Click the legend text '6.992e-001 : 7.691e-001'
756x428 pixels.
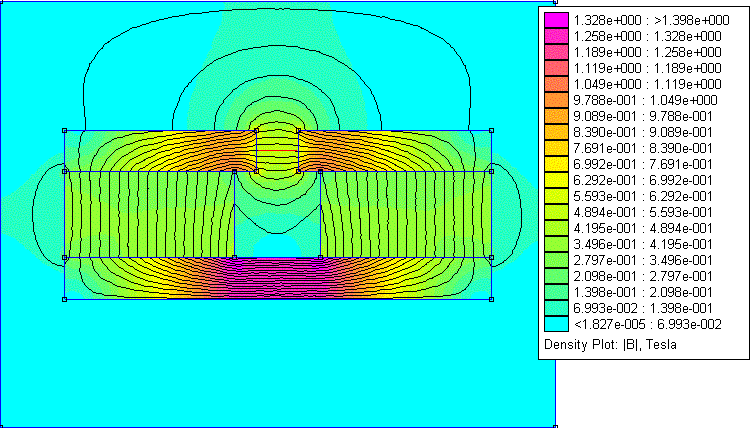click(643, 164)
